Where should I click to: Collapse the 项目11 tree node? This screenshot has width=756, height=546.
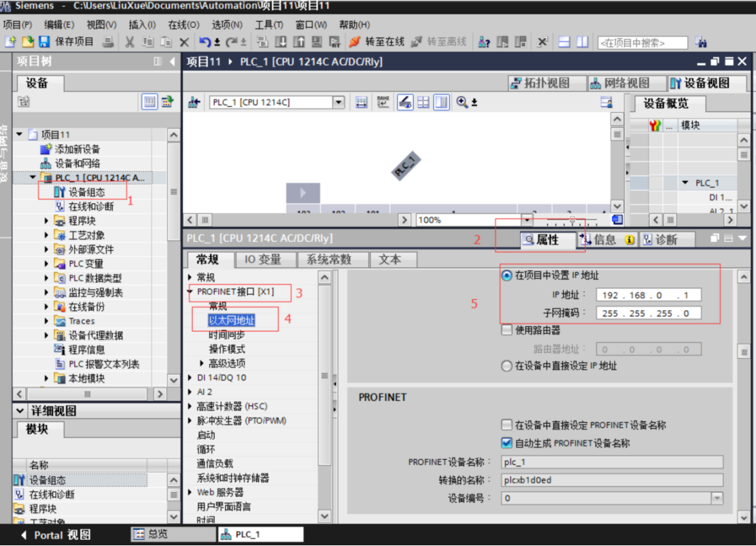coord(19,134)
